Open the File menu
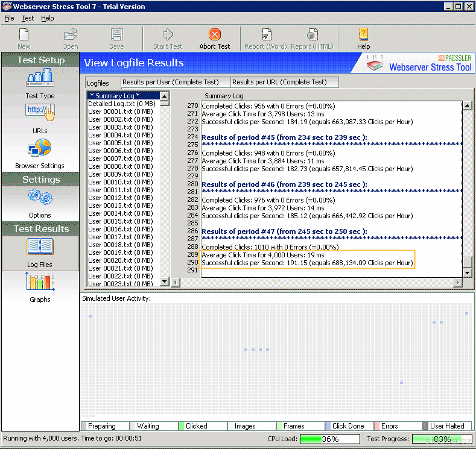Viewport: 476px width, 449px height. pyautogui.click(x=9, y=18)
